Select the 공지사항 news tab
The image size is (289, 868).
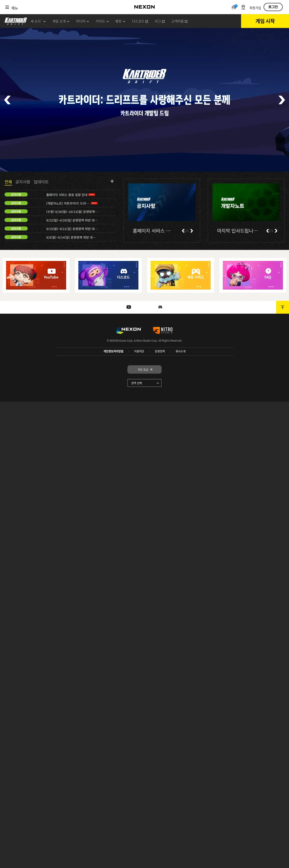tap(23, 182)
